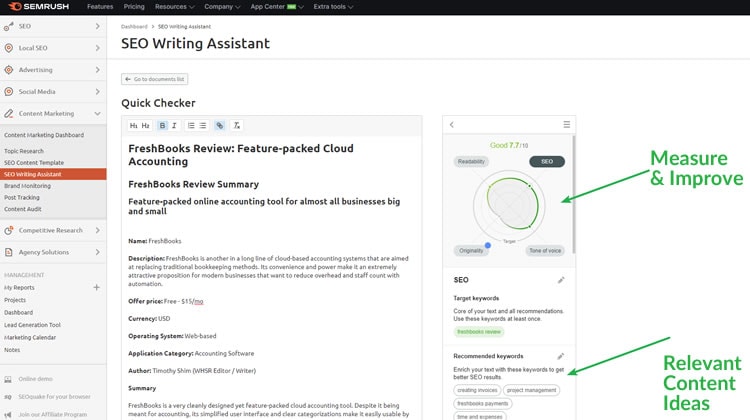
Task: Toggle bold formatting in editor toolbar
Action: pyautogui.click(x=162, y=125)
